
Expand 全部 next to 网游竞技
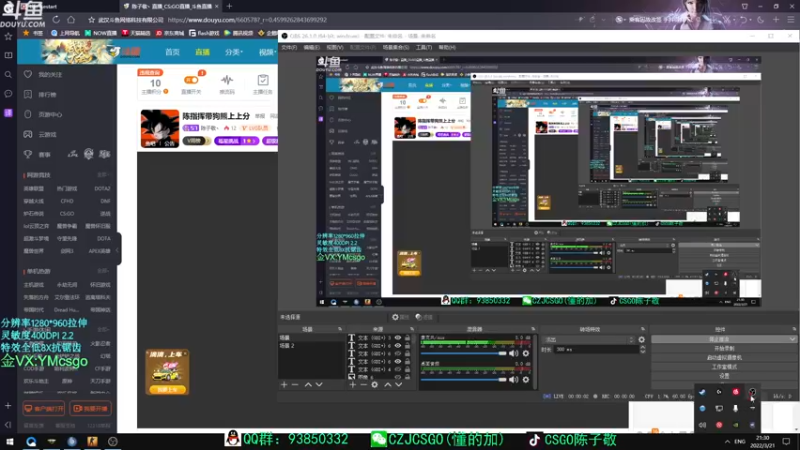(x=103, y=175)
